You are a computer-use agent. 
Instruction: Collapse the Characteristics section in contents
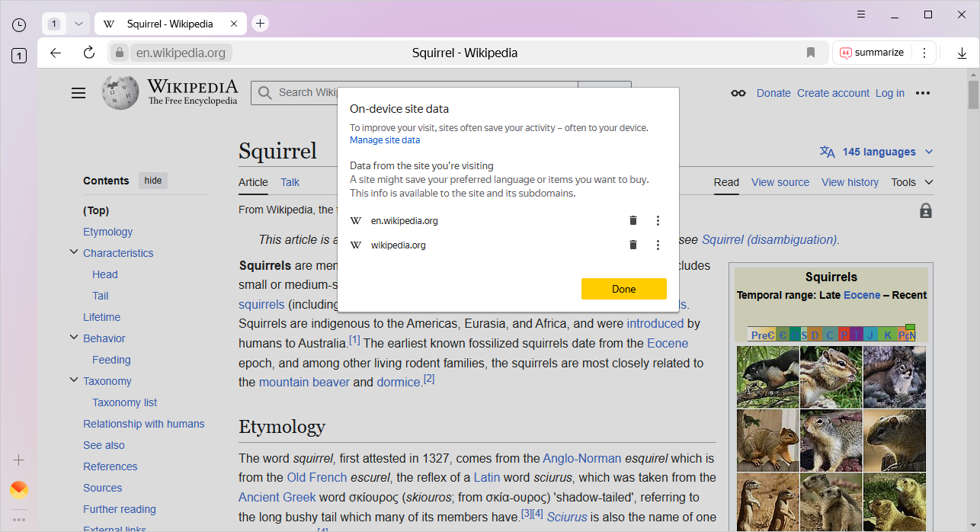click(74, 252)
